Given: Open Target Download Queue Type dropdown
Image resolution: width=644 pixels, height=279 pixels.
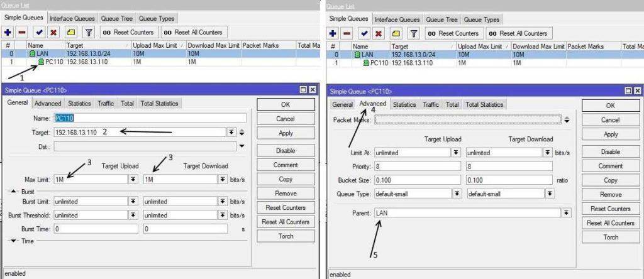Looking at the screenshot, I should click(548, 194).
